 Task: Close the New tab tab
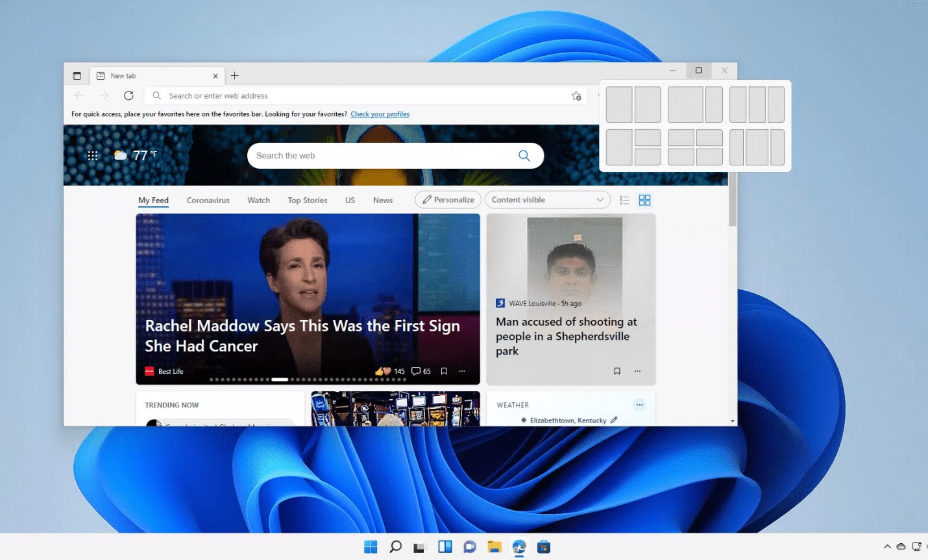point(215,76)
